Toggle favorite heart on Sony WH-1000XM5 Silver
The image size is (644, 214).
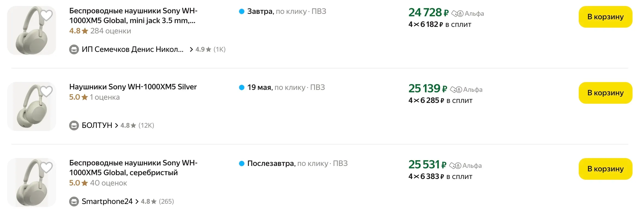coord(47,92)
